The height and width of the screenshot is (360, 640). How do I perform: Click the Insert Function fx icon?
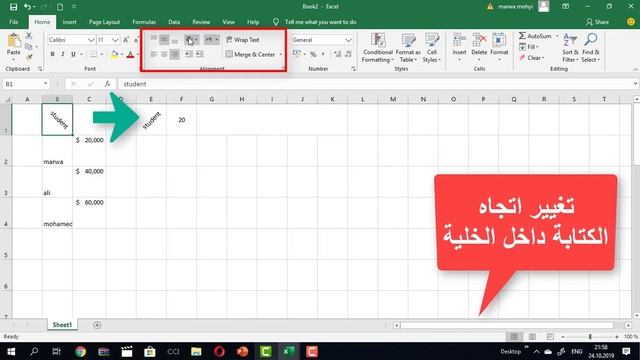click(107, 84)
